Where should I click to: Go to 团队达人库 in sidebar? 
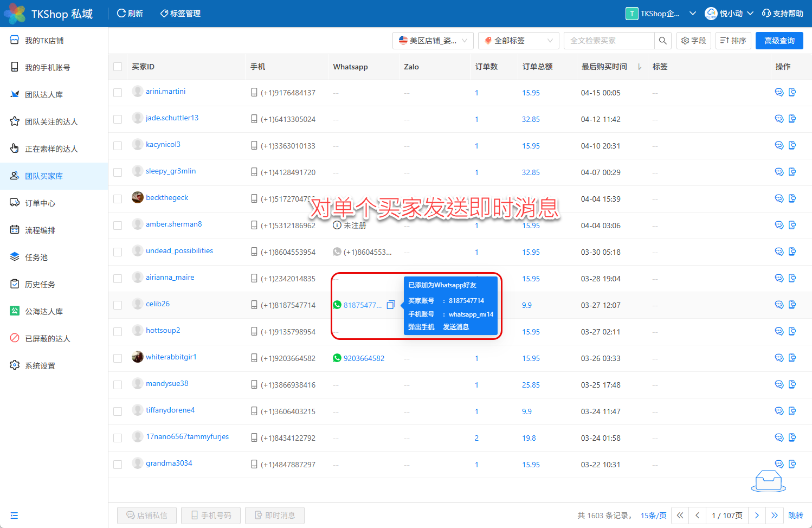point(54,95)
